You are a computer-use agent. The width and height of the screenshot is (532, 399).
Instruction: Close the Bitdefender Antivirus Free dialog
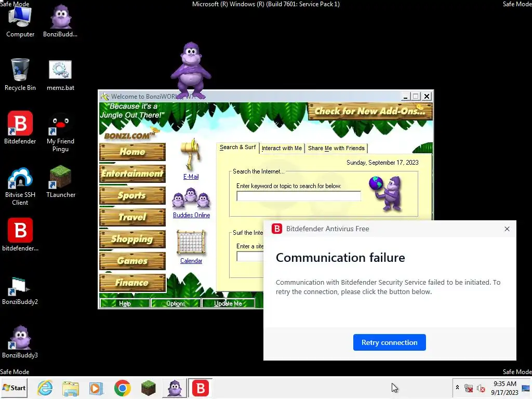click(x=507, y=229)
